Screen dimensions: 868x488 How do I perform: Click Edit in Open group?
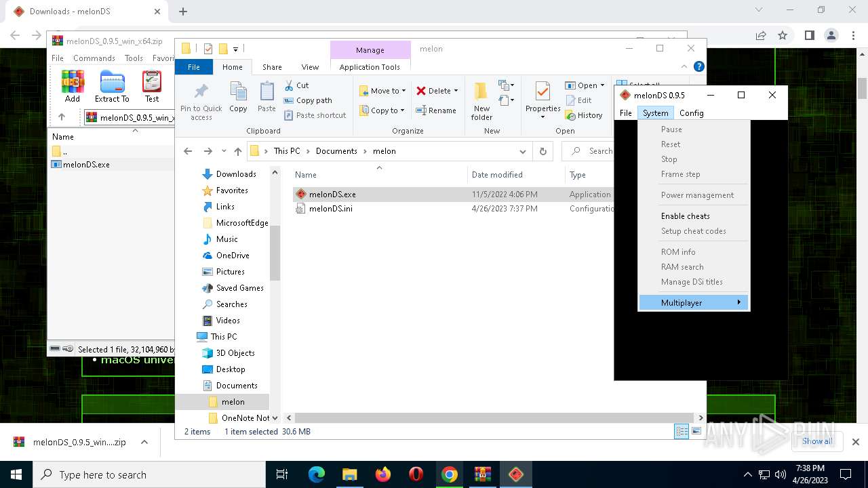[578, 100]
